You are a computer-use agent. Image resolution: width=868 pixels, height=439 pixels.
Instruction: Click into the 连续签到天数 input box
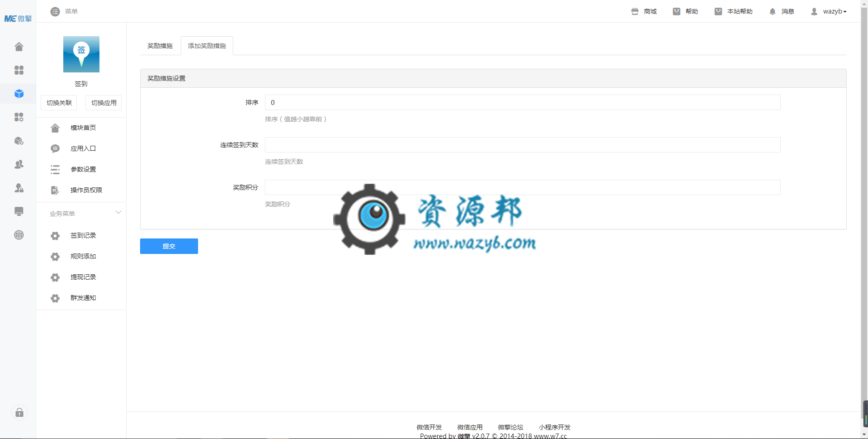[523, 145]
